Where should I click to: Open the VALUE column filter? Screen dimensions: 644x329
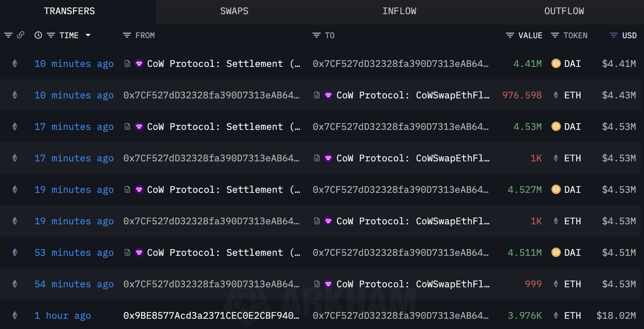[510, 35]
